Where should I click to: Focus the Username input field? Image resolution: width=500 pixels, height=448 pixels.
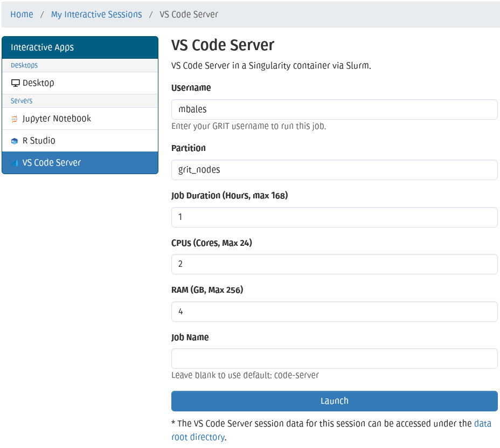(334, 109)
